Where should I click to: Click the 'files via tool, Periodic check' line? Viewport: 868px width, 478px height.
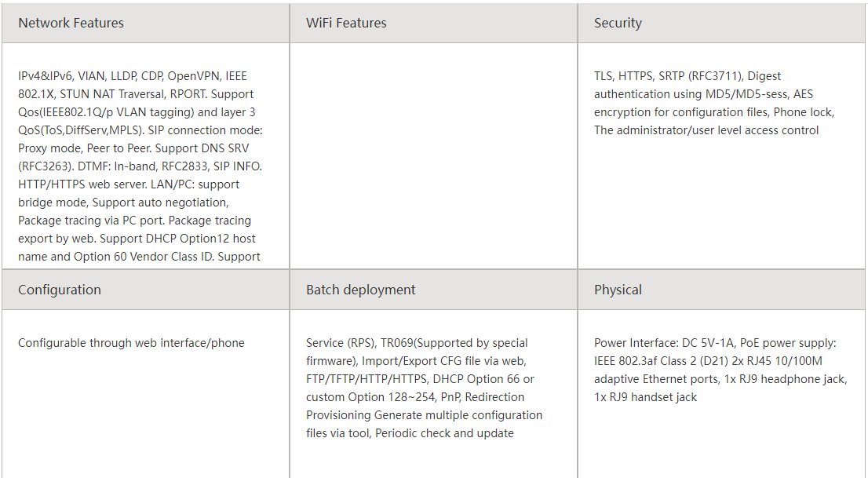tap(410, 433)
